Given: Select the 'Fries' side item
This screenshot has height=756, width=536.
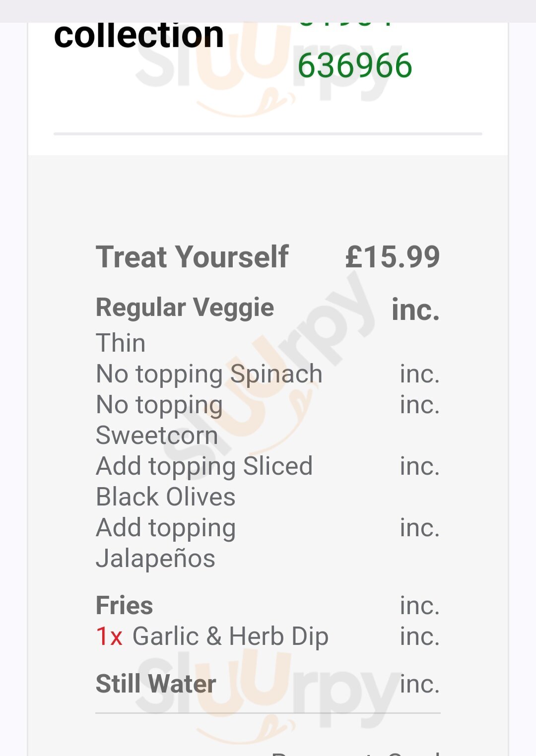Looking at the screenshot, I should click(124, 605).
